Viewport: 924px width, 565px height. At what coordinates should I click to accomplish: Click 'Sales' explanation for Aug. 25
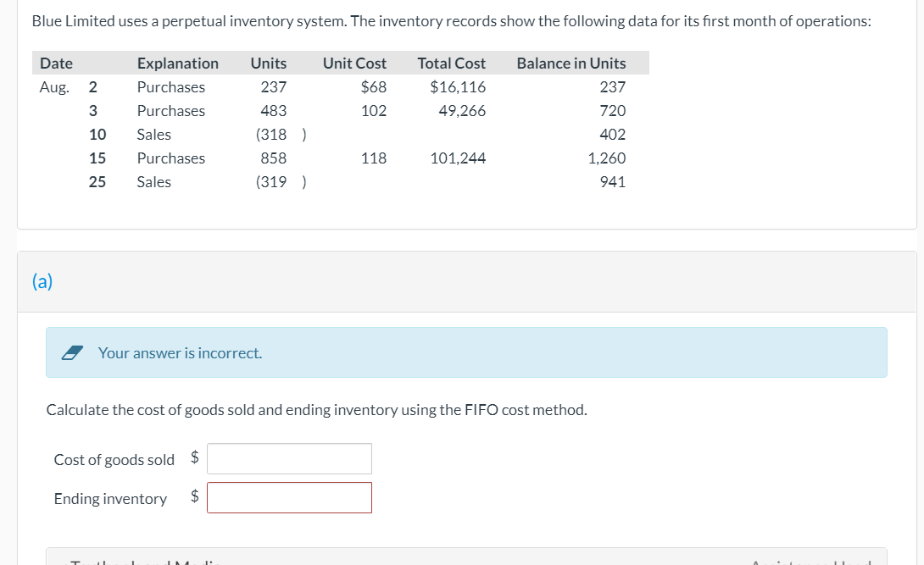coord(153,182)
